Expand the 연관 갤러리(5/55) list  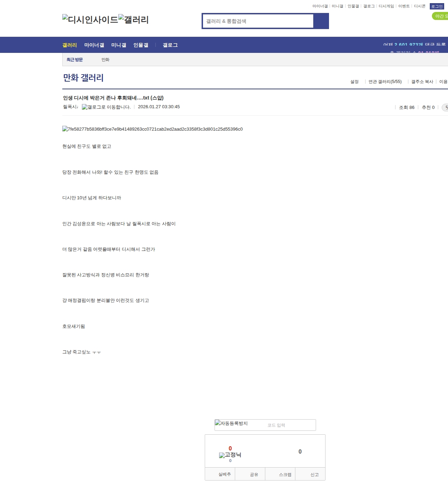click(x=385, y=82)
